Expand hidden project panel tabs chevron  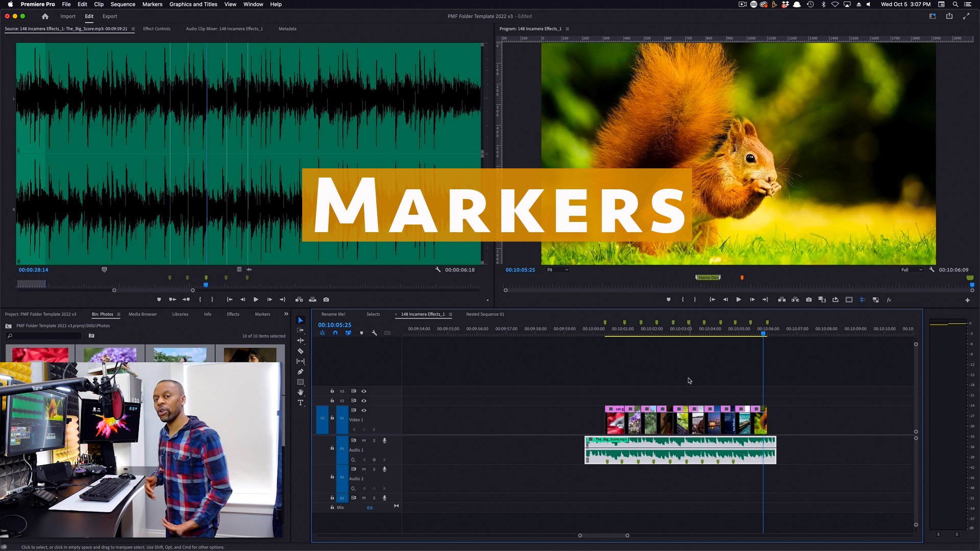[x=286, y=314]
